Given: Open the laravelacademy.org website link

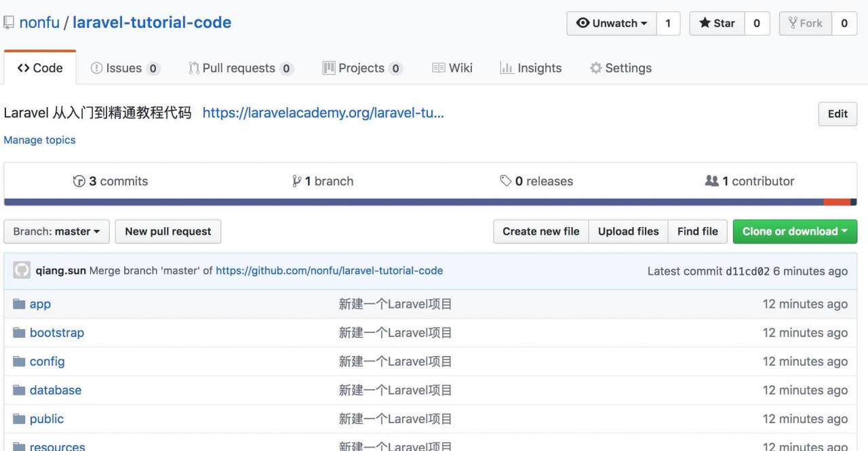Looking at the screenshot, I should [323, 113].
